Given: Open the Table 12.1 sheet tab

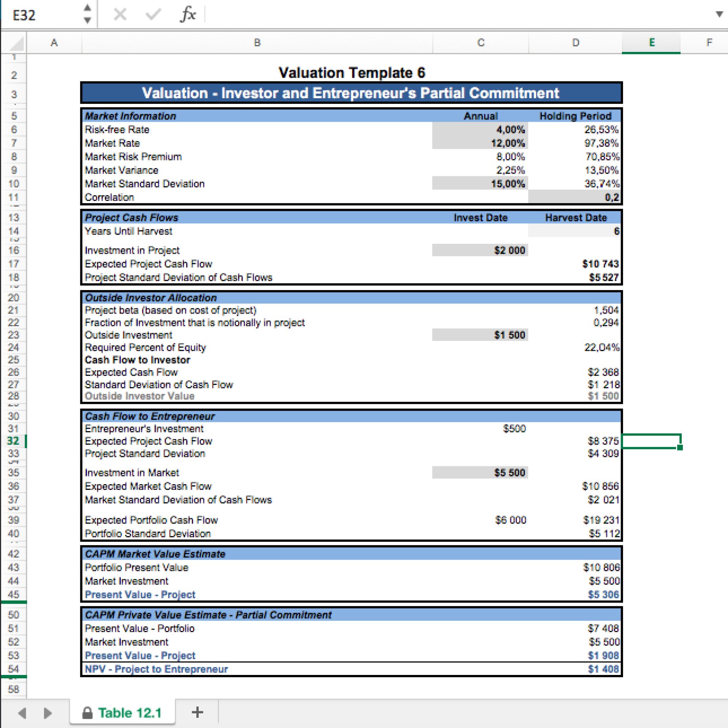Looking at the screenshot, I should click(x=122, y=713).
